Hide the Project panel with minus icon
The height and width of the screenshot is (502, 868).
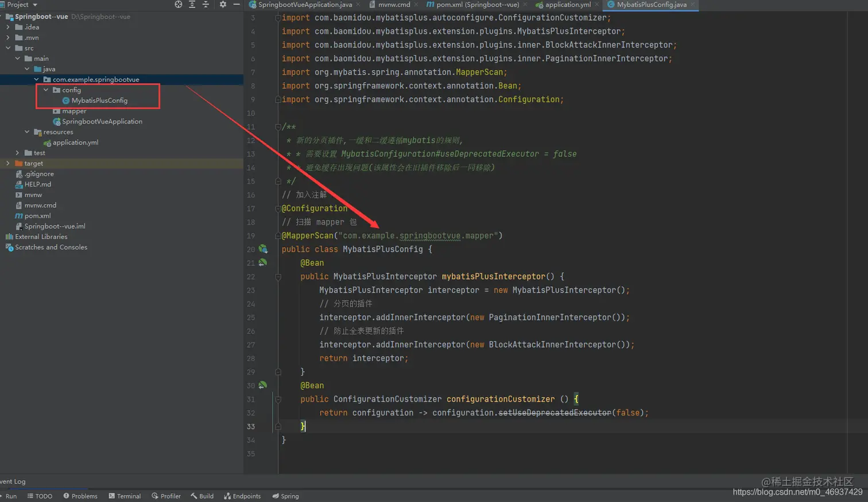tap(237, 4)
